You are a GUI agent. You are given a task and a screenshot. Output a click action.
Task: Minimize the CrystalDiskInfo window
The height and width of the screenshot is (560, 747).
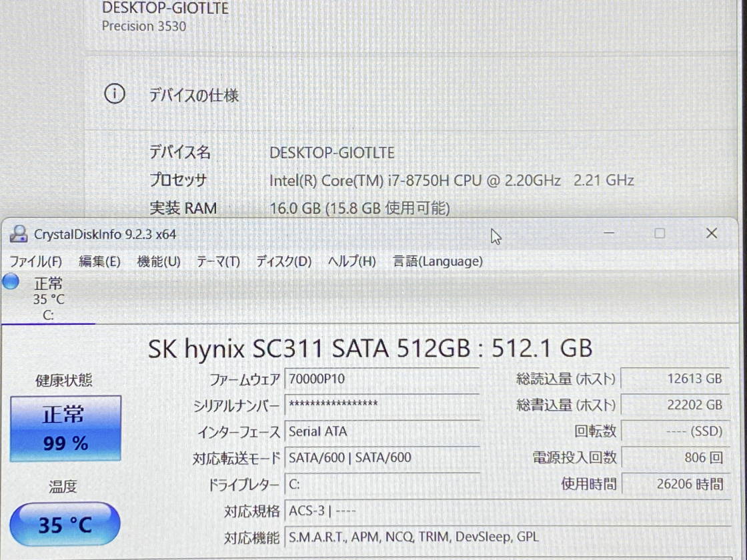tap(609, 233)
